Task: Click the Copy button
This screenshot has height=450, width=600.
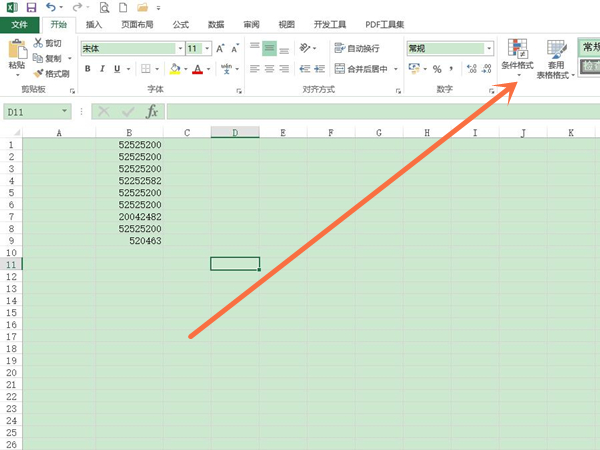Action: [47, 58]
